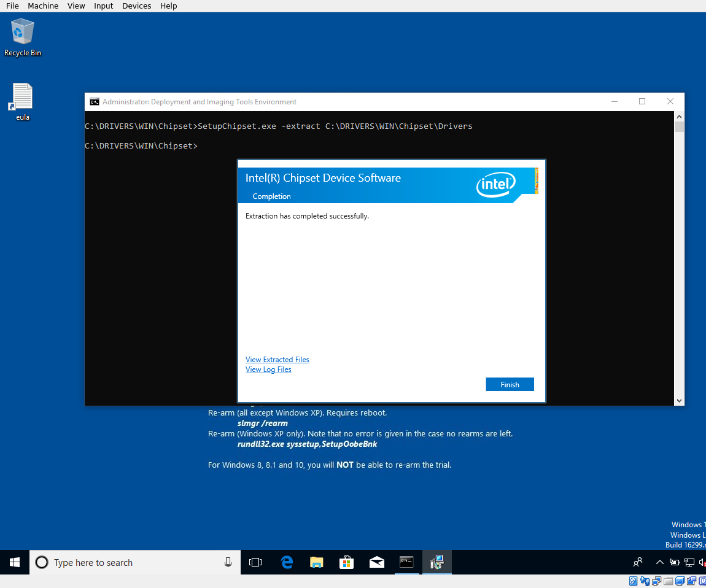The height and width of the screenshot is (588, 706).
Task: Click the muted volume tray icon
Action: click(x=702, y=562)
